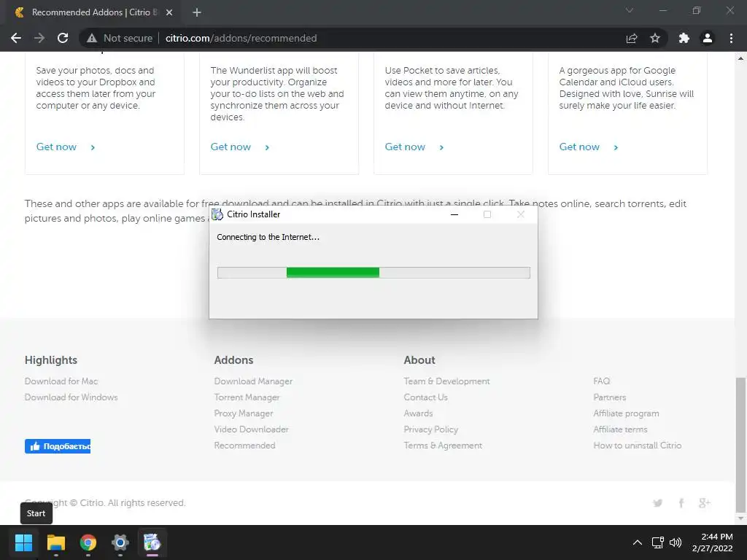Click the scrollbar up arrow

pos(740,58)
